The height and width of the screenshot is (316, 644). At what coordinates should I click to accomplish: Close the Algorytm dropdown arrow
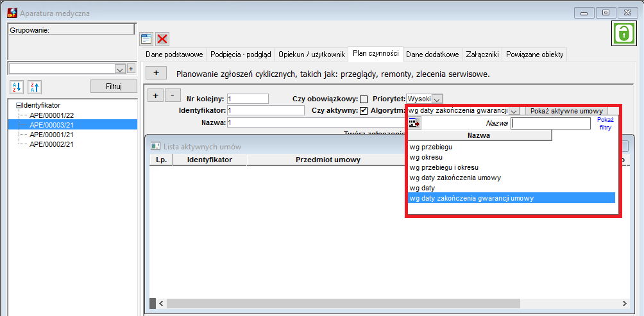[x=514, y=111]
